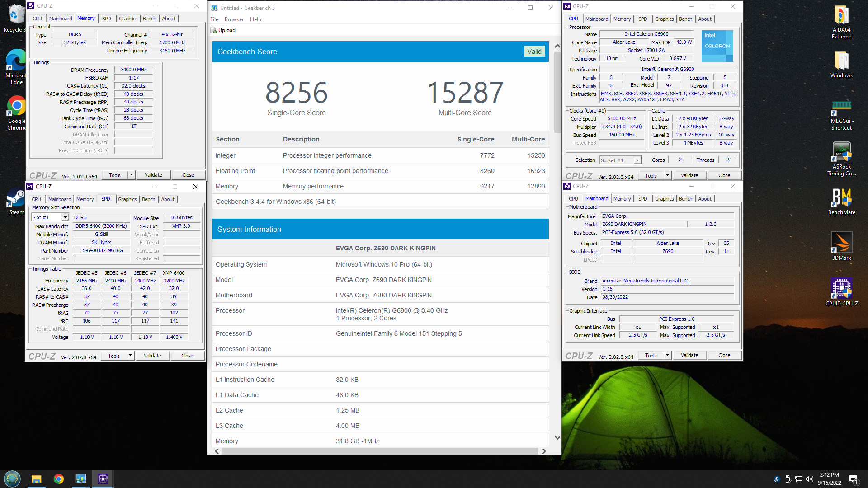868x488 pixels.
Task: Launch CPUID CPU-Z desktop icon
Action: [x=841, y=292]
